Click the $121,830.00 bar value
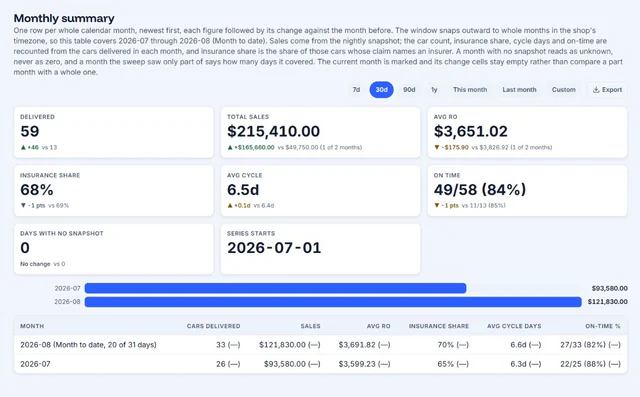The image size is (640, 397). 607,302
